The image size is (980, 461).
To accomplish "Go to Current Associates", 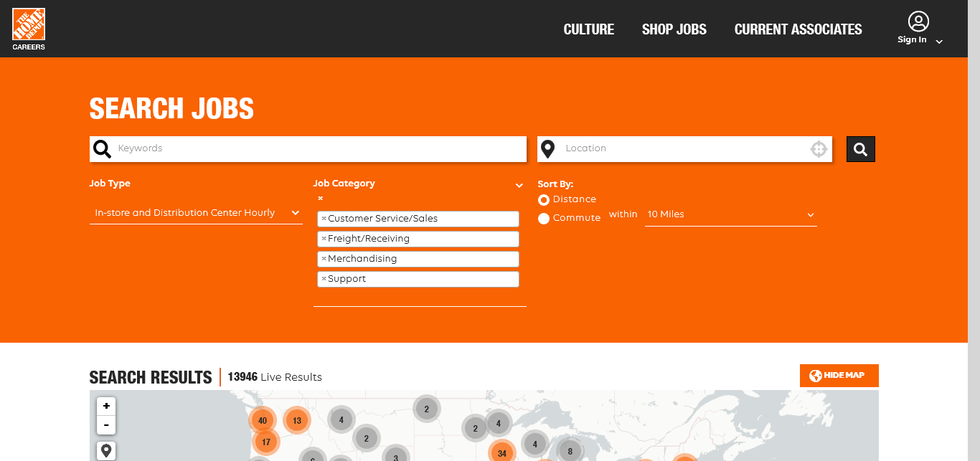I will pos(798,29).
